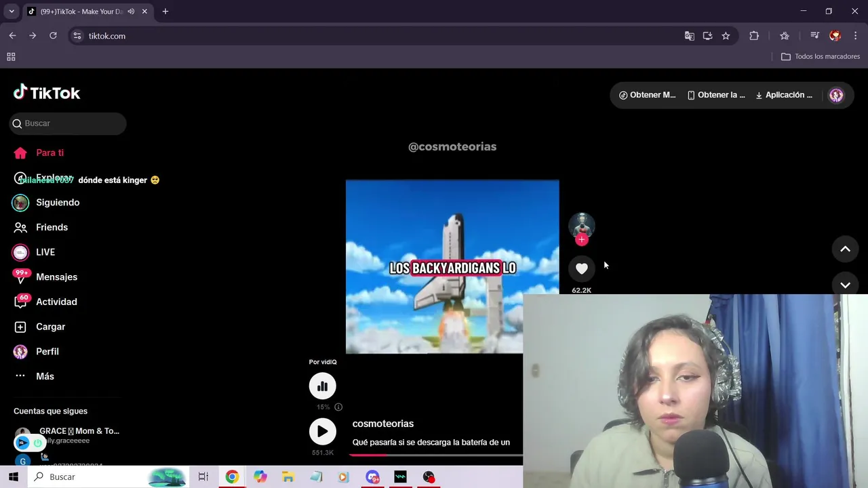Open the Cargar upload page
Viewport: 868px width, 488px height.
click(40, 327)
